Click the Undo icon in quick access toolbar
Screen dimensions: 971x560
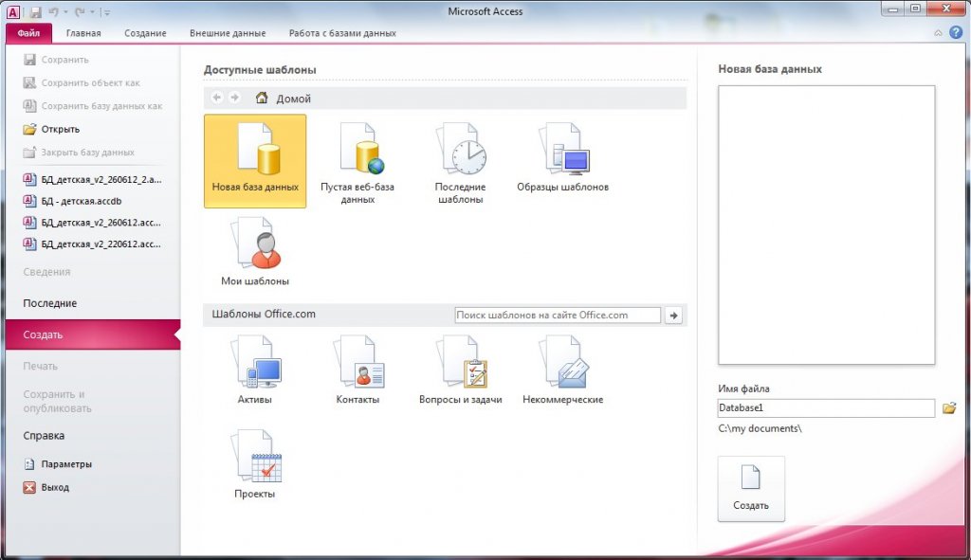point(54,11)
